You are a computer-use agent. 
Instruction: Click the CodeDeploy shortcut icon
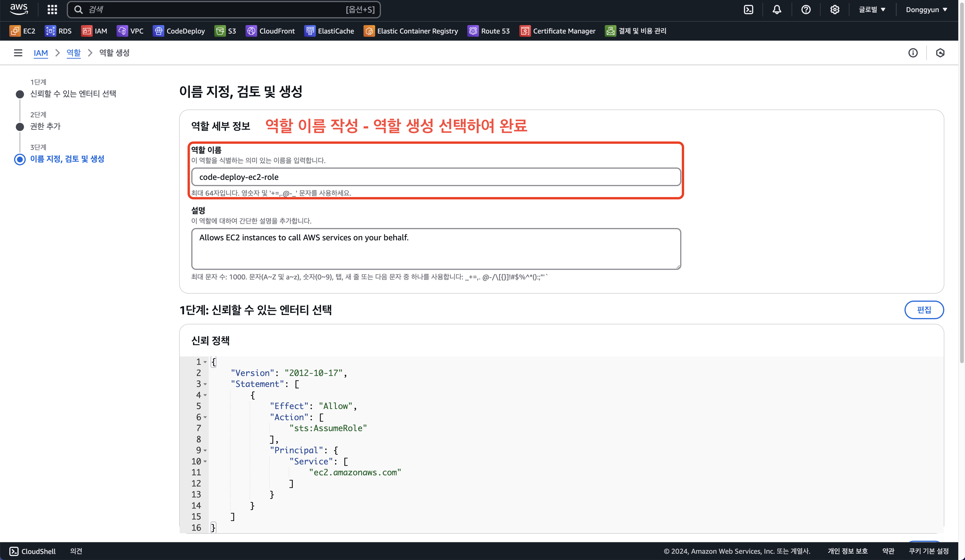point(158,31)
